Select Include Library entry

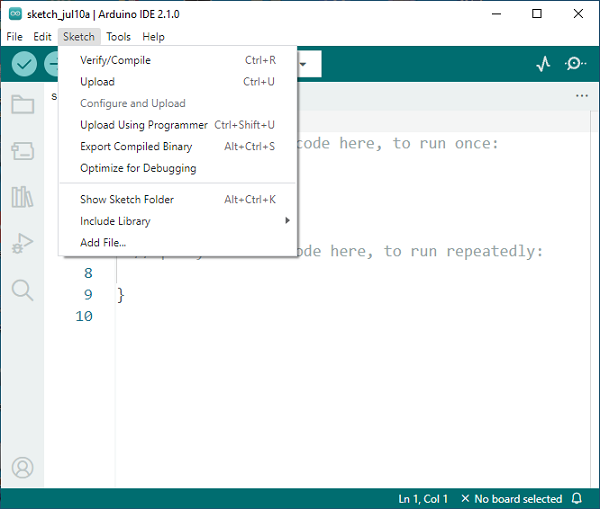click(178, 221)
